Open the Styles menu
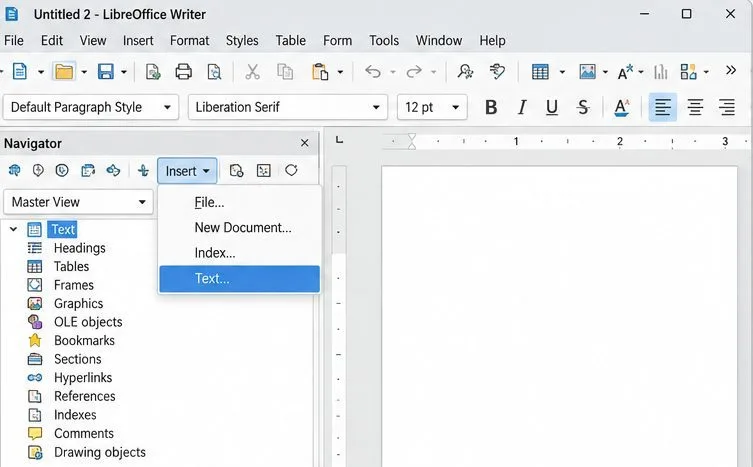The height and width of the screenshot is (467, 753). point(242,40)
